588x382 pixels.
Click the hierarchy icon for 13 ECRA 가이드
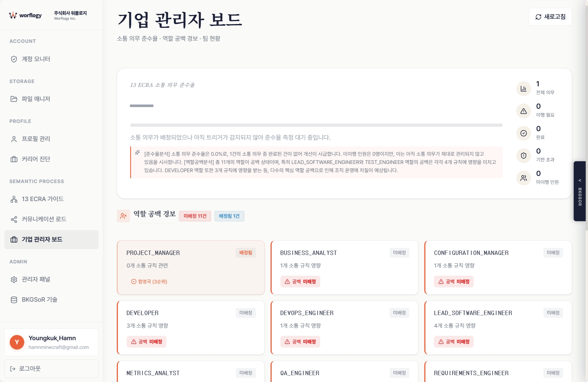coord(14,199)
